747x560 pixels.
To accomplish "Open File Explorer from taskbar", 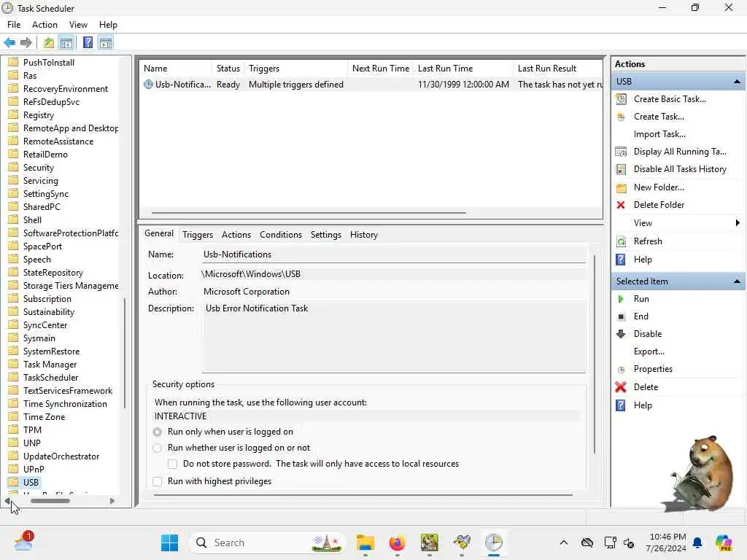I will 365,542.
